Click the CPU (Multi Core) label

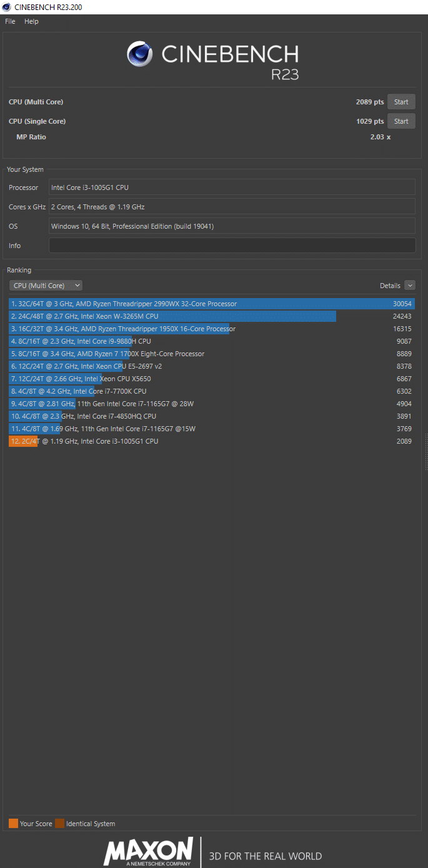36,102
